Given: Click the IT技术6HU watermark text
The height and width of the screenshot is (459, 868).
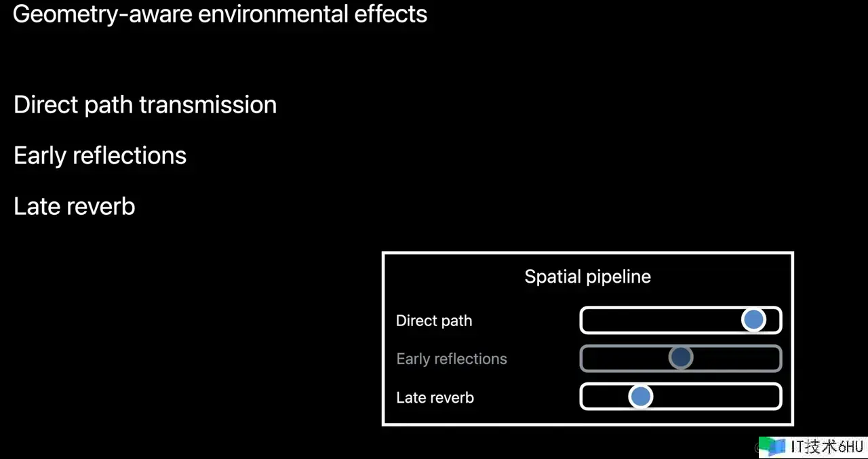Looking at the screenshot, I should point(827,447).
